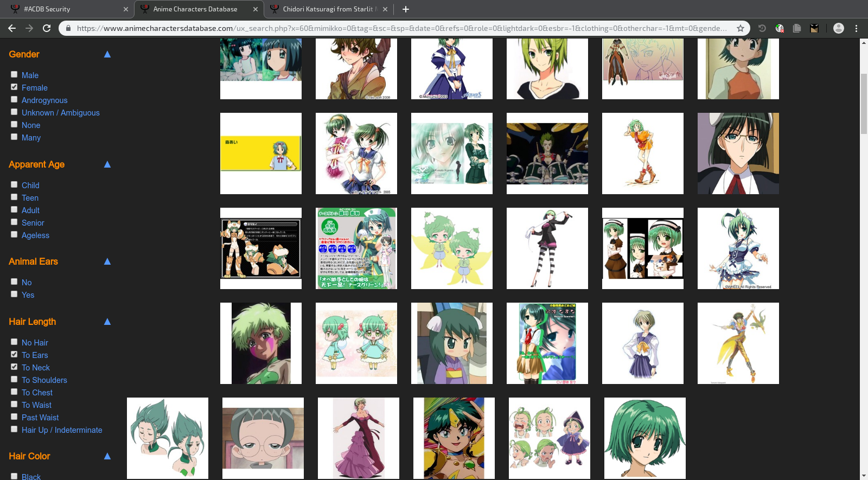
Task: Check the Senior age checkbox
Action: (14, 222)
